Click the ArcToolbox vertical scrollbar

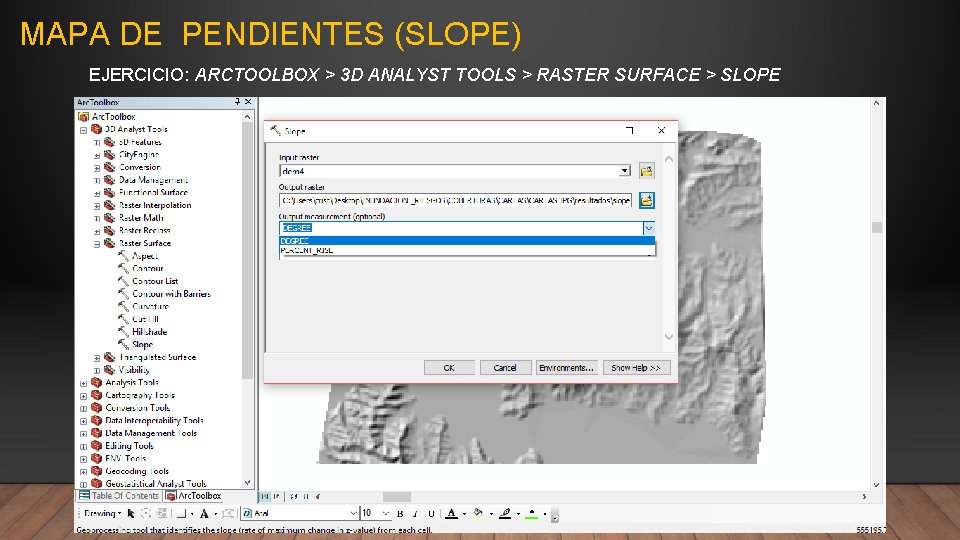(247, 250)
